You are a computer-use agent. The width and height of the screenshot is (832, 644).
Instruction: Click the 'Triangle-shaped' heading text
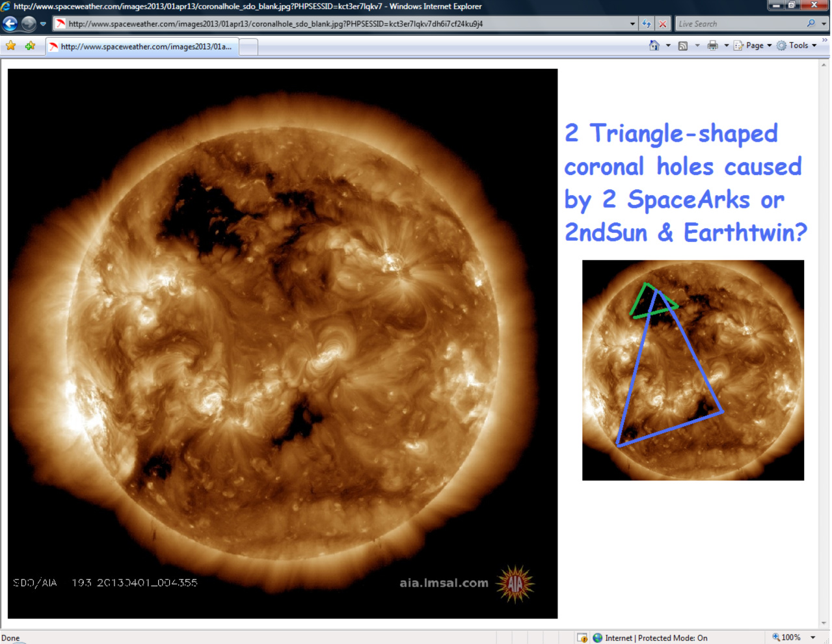pos(684,134)
